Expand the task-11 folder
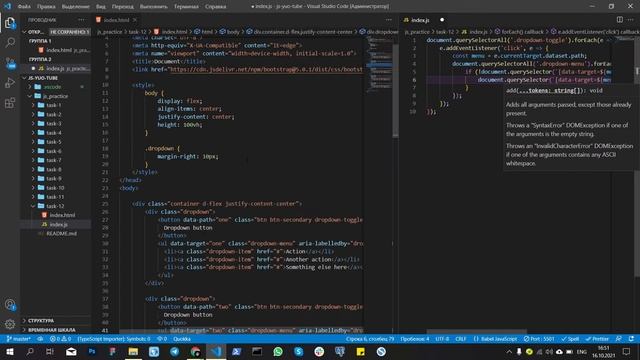The height and width of the screenshot is (360, 640). 56,197
